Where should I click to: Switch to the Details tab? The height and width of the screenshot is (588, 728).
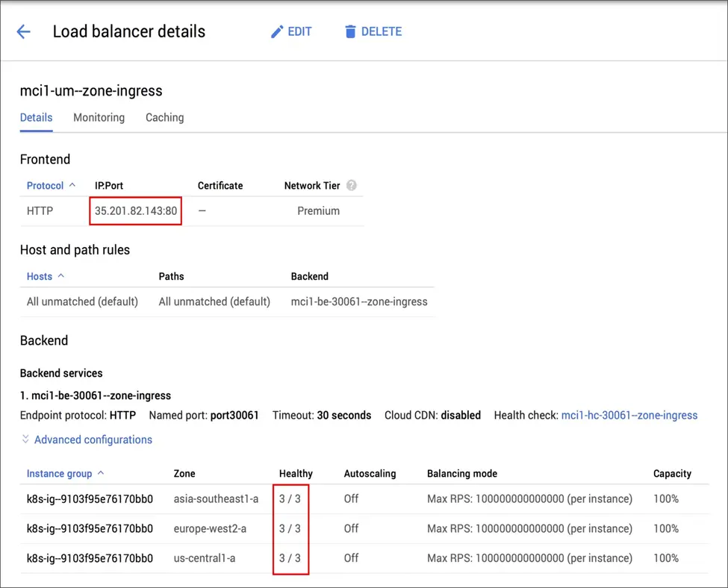click(x=37, y=118)
